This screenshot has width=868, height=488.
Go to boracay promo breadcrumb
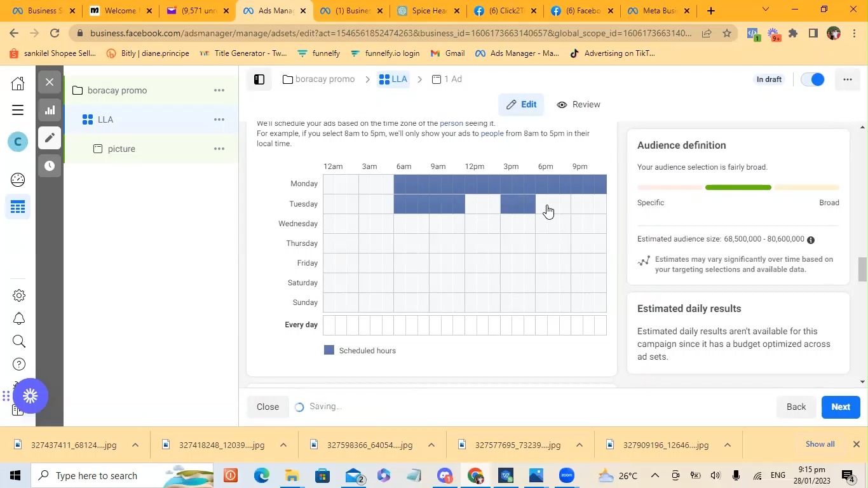[319, 79]
